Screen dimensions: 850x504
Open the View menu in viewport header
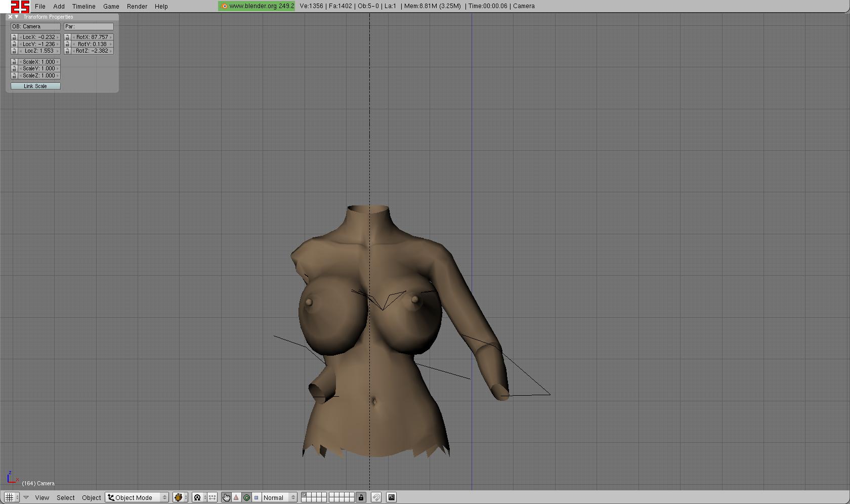click(x=42, y=497)
